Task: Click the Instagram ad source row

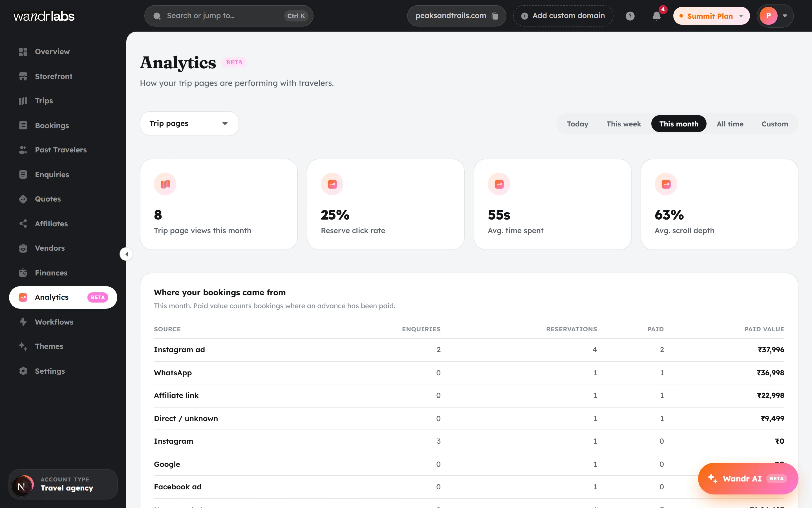Action: (x=469, y=350)
